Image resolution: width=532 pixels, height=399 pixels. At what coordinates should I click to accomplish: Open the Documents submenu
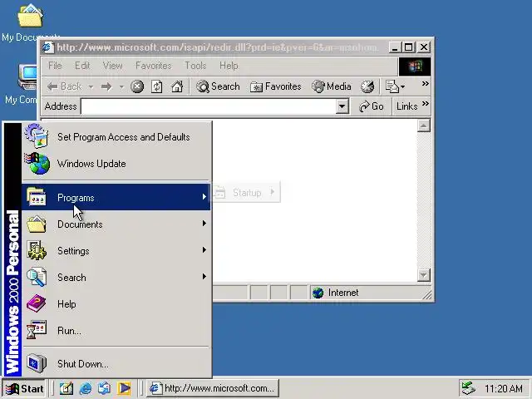click(116, 224)
